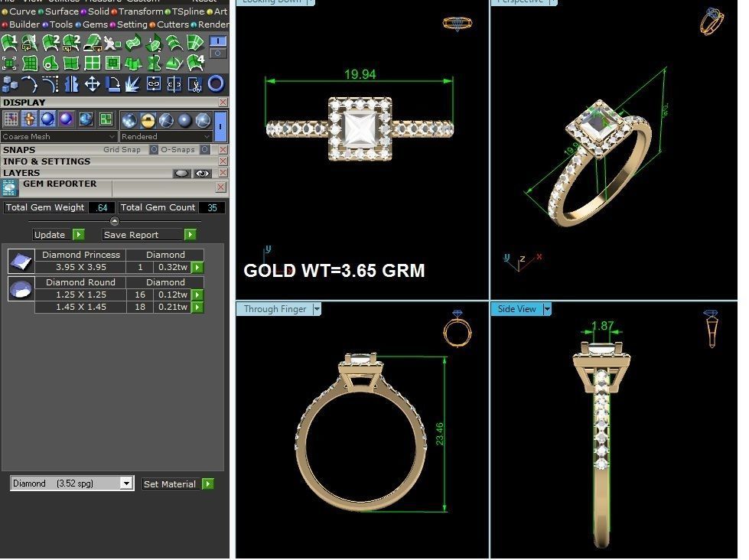This screenshot has width=749, height=560.
Task: Open the Solid menu
Action: [x=99, y=11]
